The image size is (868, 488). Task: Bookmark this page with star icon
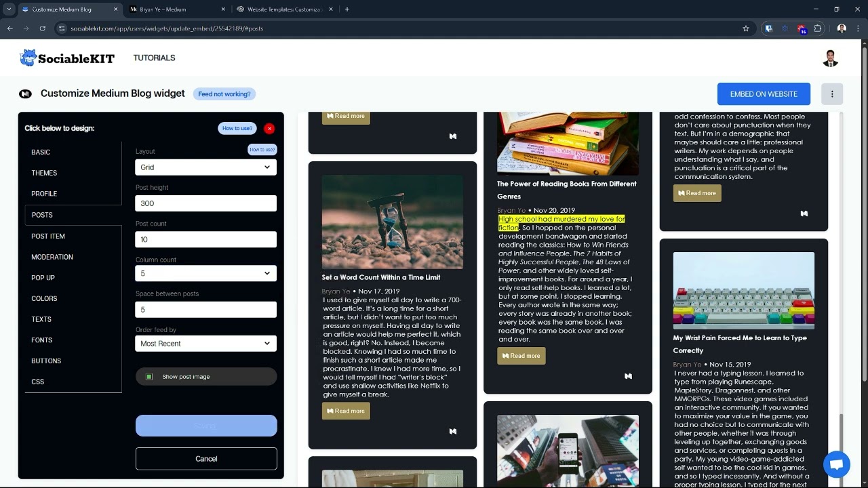click(746, 28)
